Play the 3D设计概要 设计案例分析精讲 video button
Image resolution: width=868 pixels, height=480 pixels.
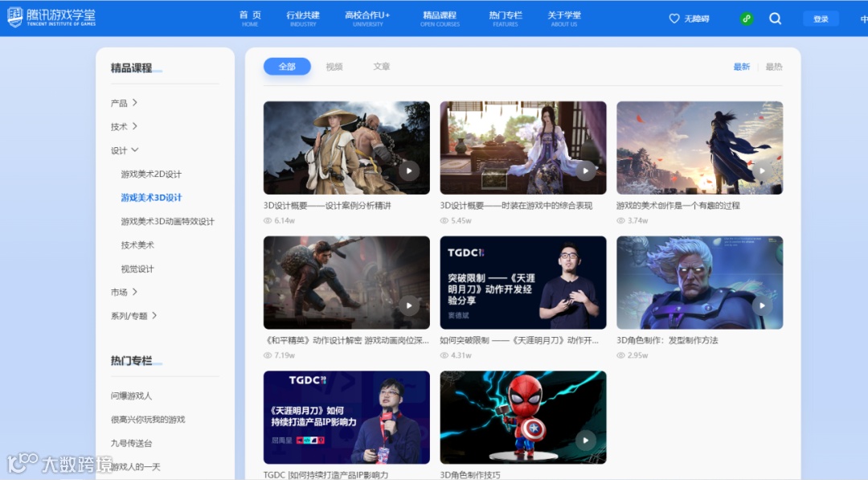point(409,170)
